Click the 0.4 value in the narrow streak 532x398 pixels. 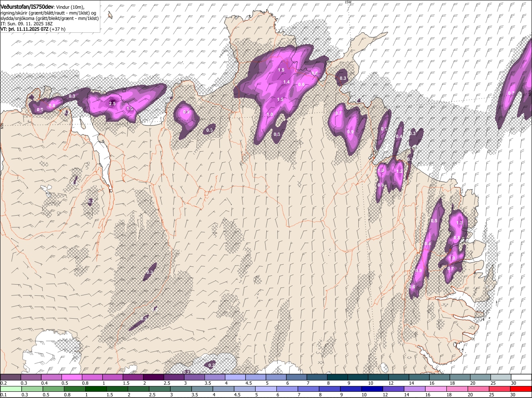(x=399, y=136)
